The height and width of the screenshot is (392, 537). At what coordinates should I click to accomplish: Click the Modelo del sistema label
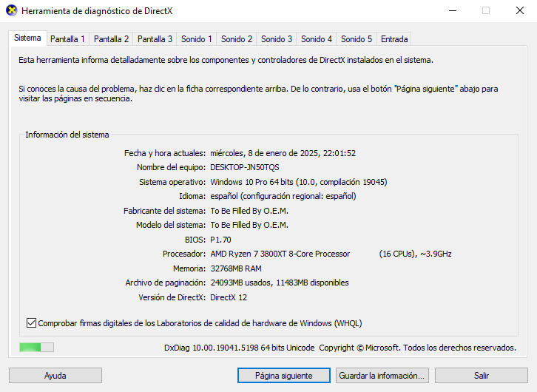pyautogui.click(x=171, y=225)
